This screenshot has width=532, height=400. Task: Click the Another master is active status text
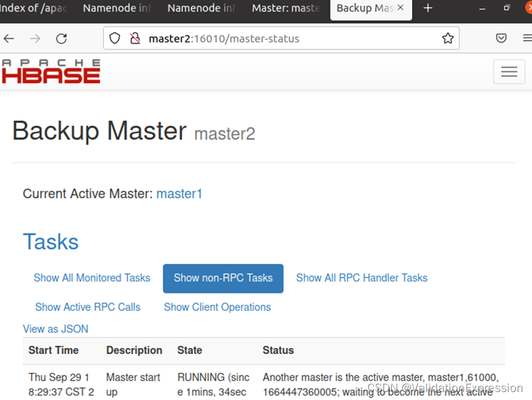point(381,384)
